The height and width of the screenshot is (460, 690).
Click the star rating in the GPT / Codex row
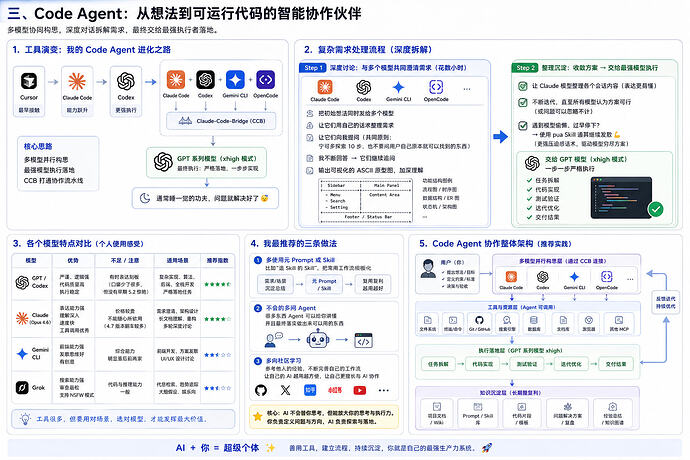click(x=217, y=284)
